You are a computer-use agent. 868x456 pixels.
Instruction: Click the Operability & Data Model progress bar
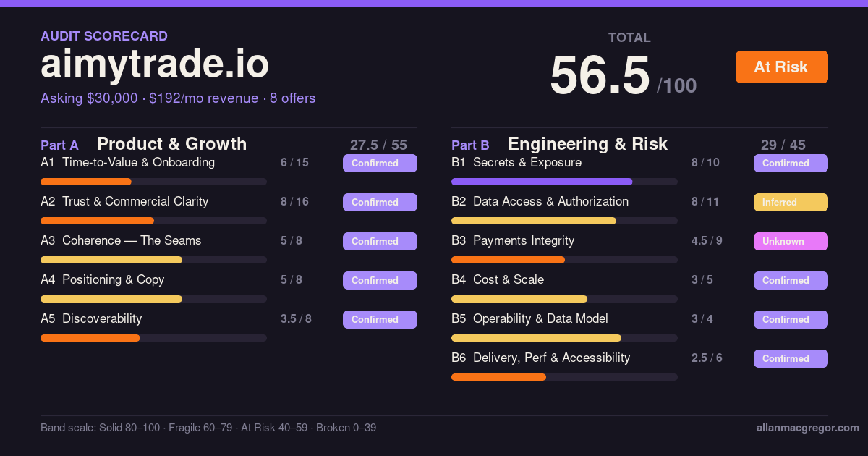pyautogui.click(x=564, y=338)
